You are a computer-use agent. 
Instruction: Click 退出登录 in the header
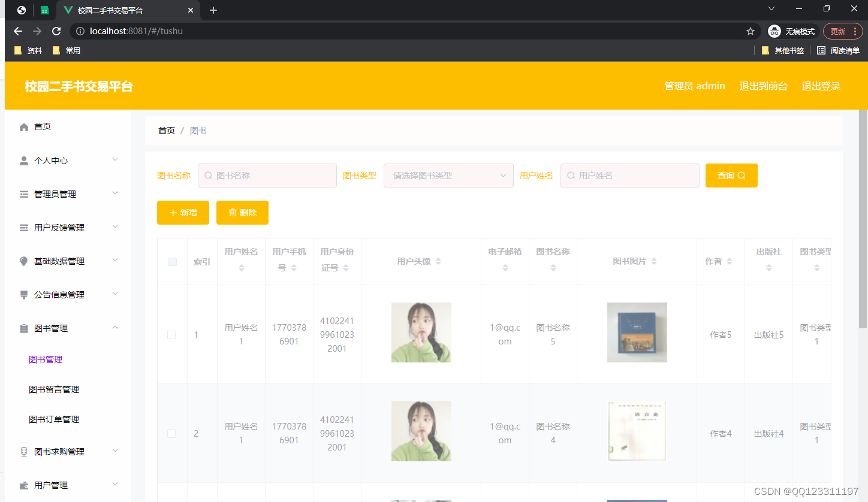821,86
